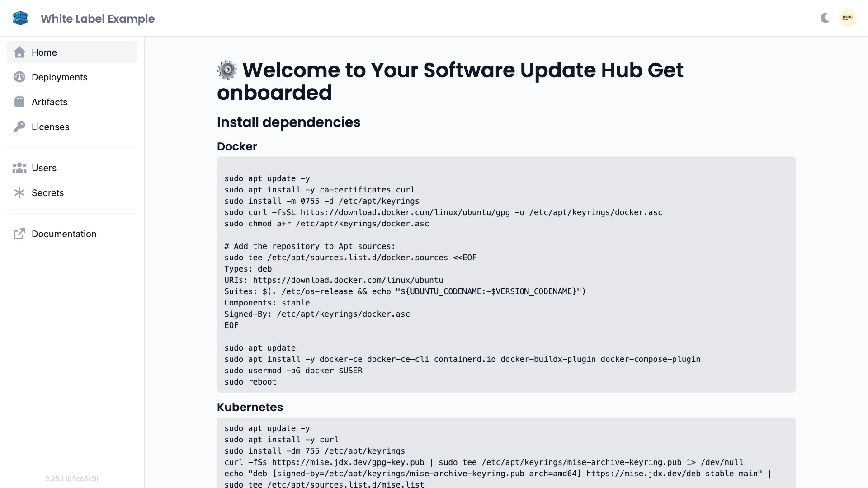Open Secrets page
868x488 pixels.
72,192
